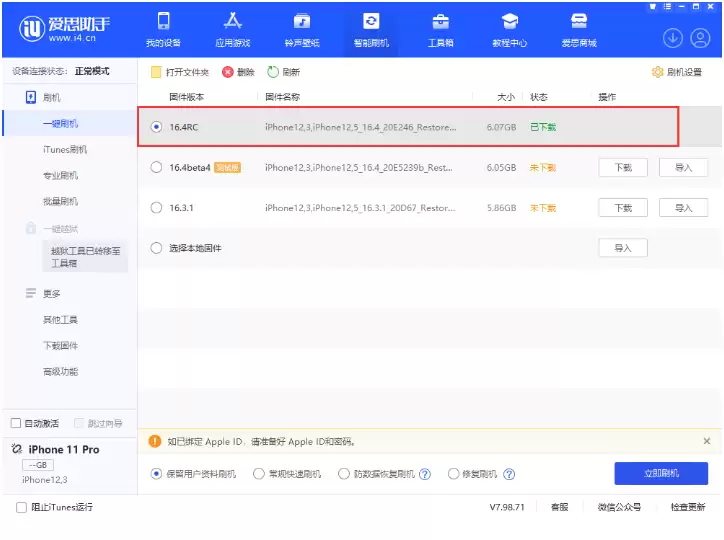
Task: Click the 6.05GB size value
Action: 501,168
